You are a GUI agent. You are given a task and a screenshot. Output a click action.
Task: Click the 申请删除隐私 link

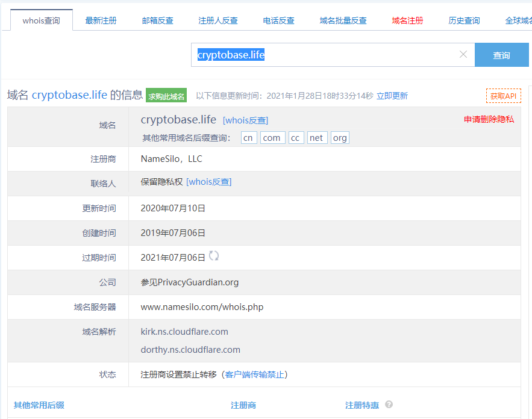coord(489,119)
